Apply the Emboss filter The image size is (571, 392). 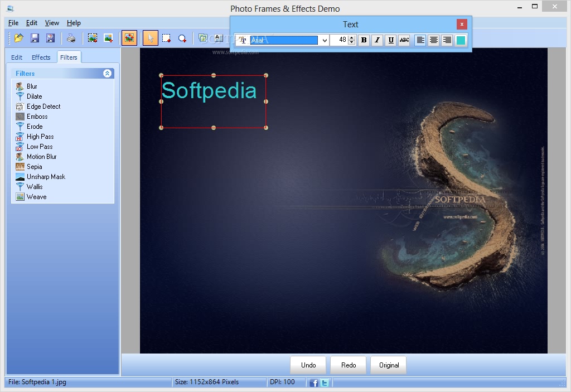tap(32, 116)
